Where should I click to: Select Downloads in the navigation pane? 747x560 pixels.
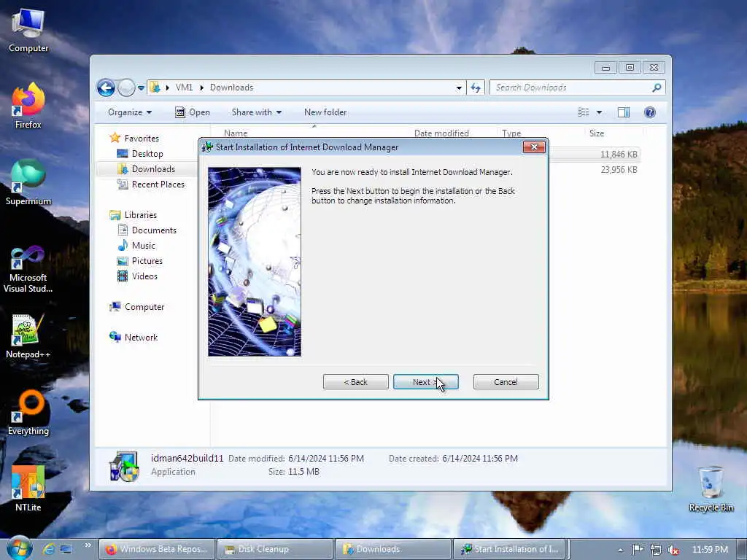pos(153,169)
